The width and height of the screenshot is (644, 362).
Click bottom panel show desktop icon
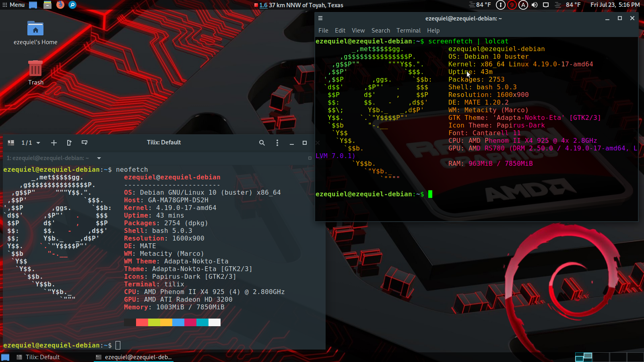pos(5,357)
